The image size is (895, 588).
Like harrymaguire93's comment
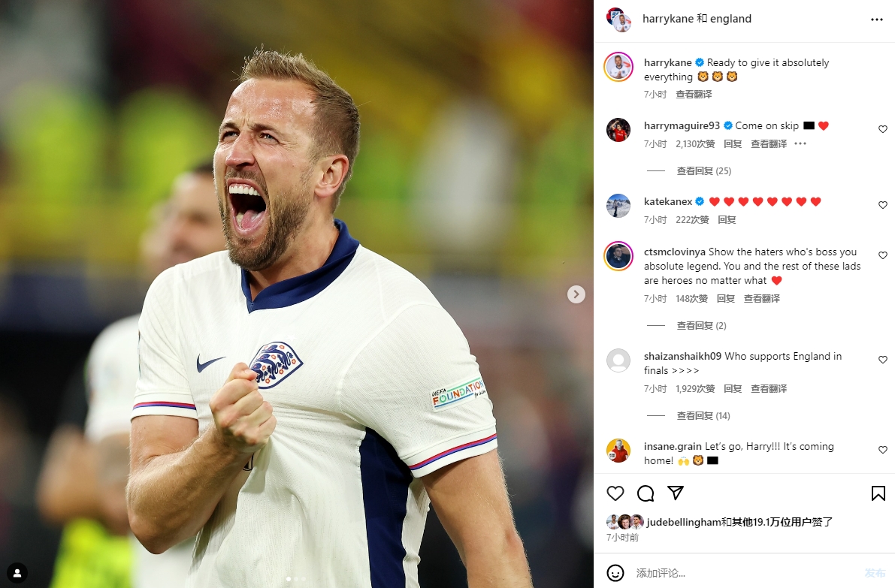[x=882, y=129]
